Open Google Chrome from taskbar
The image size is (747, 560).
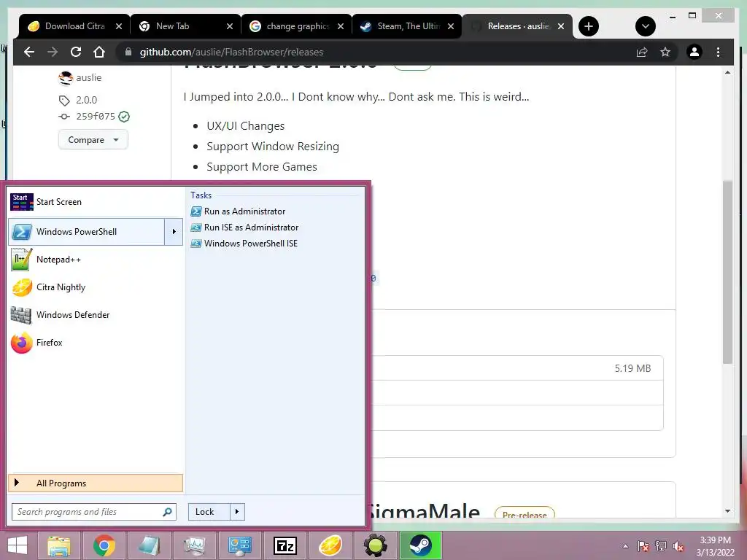(104, 545)
